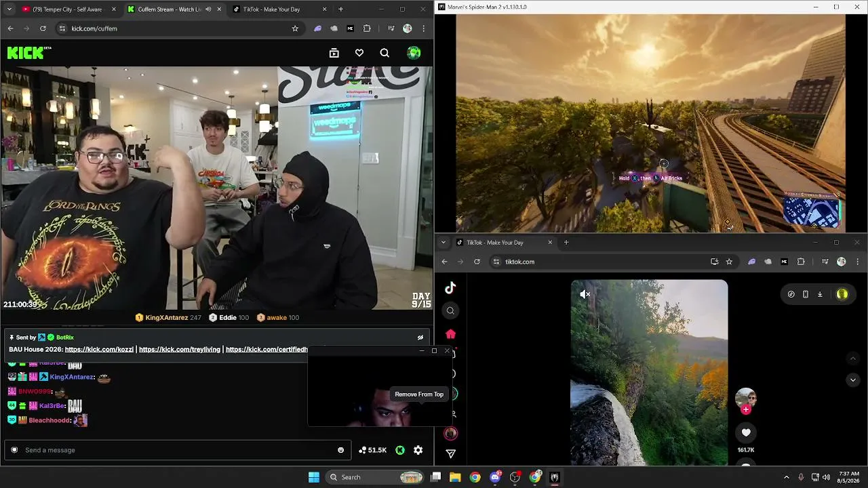
Task: Open Kick profile avatar menu
Action: click(x=414, y=53)
